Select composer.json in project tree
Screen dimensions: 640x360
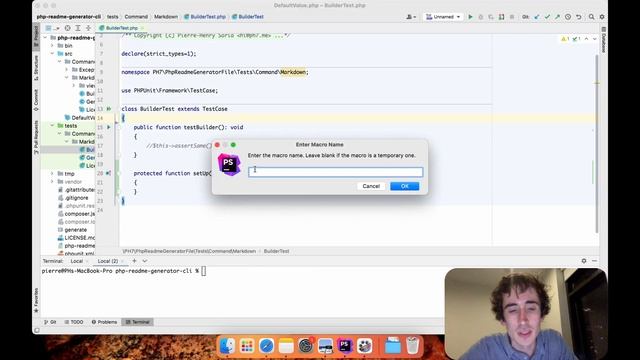click(x=76, y=213)
